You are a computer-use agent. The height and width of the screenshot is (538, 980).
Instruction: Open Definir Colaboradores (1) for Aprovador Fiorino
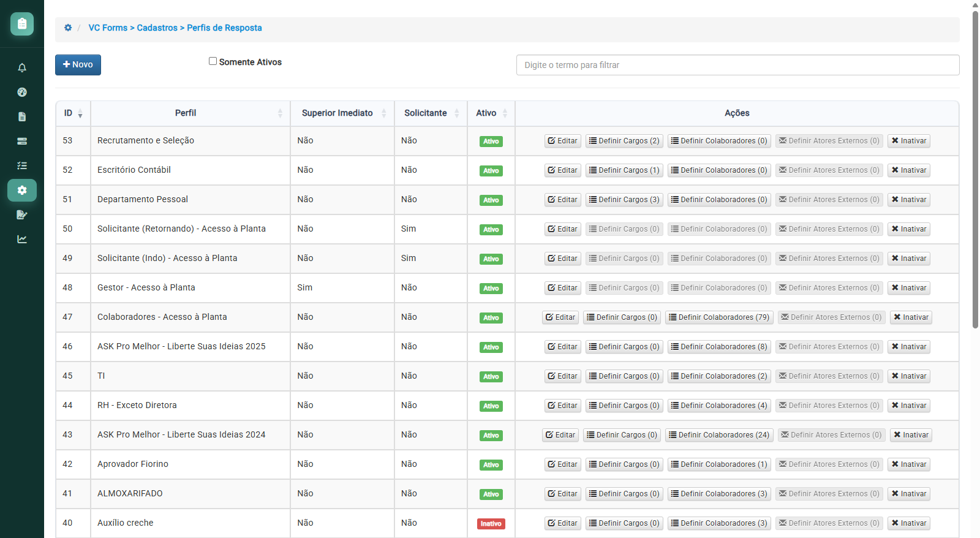[x=719, y=464]
